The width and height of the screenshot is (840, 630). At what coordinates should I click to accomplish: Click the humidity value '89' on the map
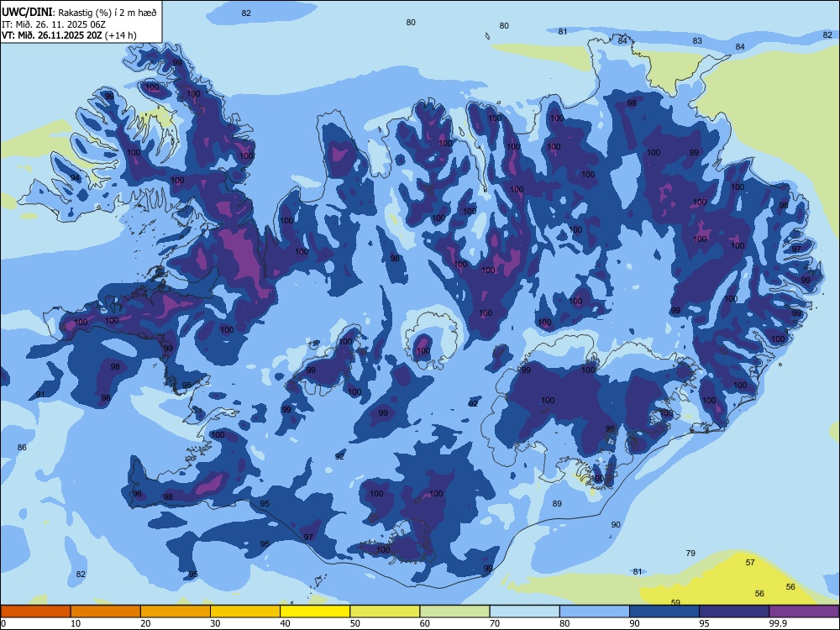coord(557,503)
